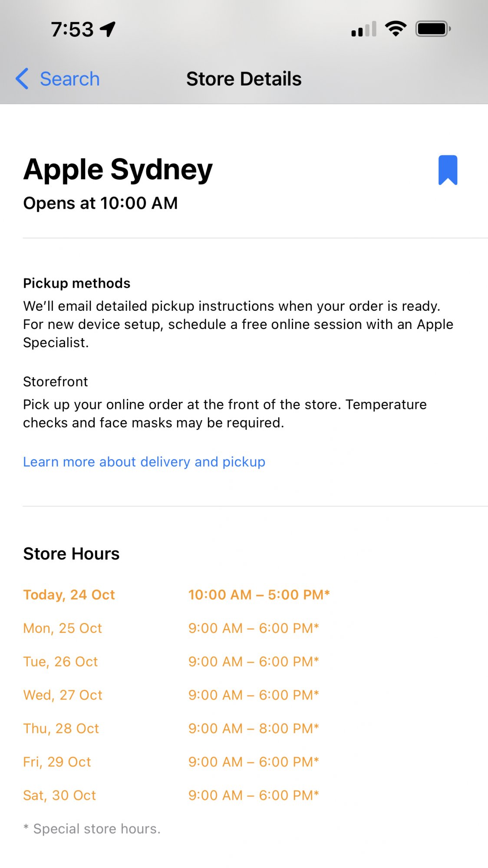This screenshot has height=868, width=488.
Task: Select Tue, 26 Oct store hours
Action: point(171,661)
